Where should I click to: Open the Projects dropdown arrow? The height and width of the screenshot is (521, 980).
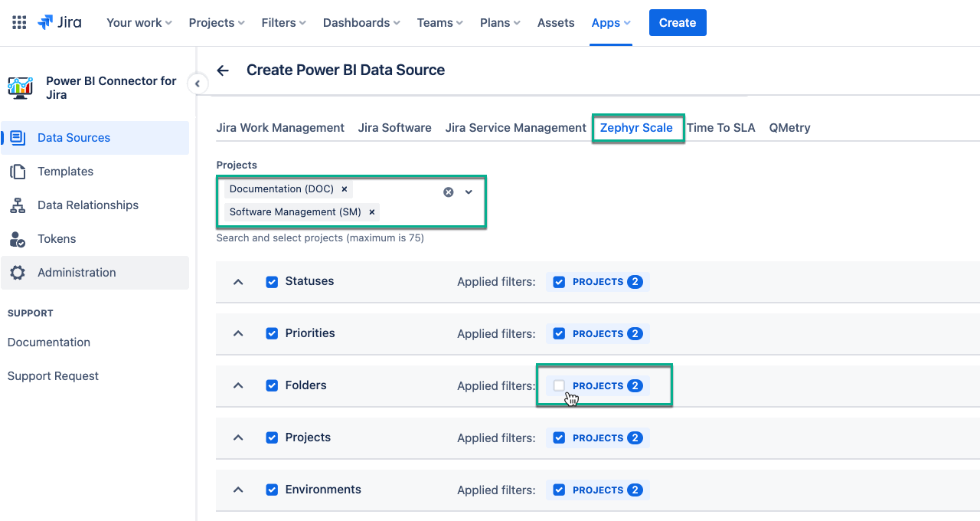click(469, 192)
